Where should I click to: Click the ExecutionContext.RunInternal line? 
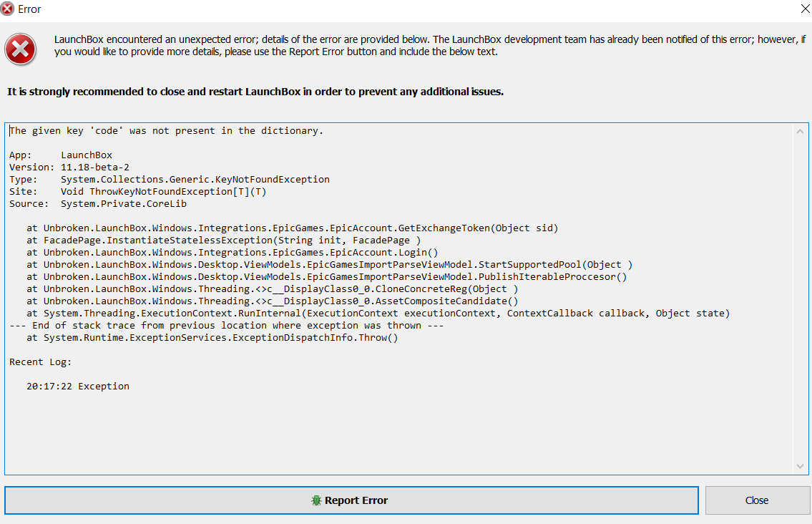(x=378, y=313)
